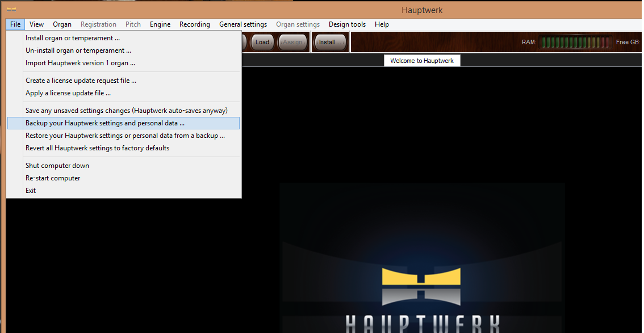Open the Help menu
644x333 pixels.
tap(382, 24)
